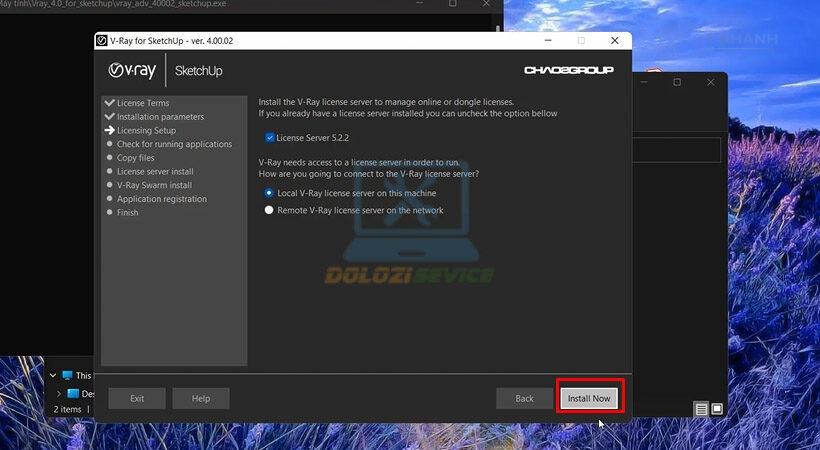Screen dimensions: 820x450
Task: Close the V-Ray installer window
Action: click(615, 41)
